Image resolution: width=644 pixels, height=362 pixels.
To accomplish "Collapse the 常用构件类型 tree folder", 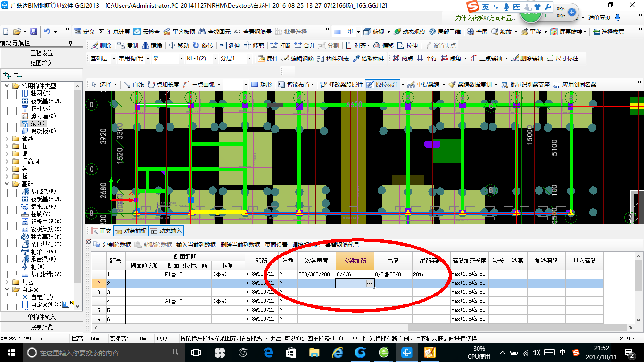I will click(7, 86).
